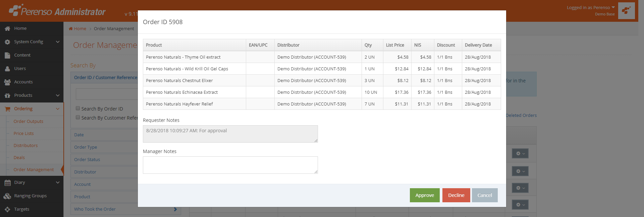Image resolution: width=644 pixels, height=217 pixels.
Task: Open the Logged in as Perenso dropdown
Action: (x=591, y=8)
